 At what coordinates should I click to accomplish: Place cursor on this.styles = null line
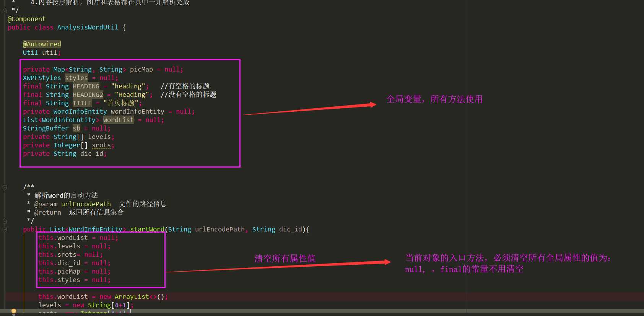tap(74, 280)
